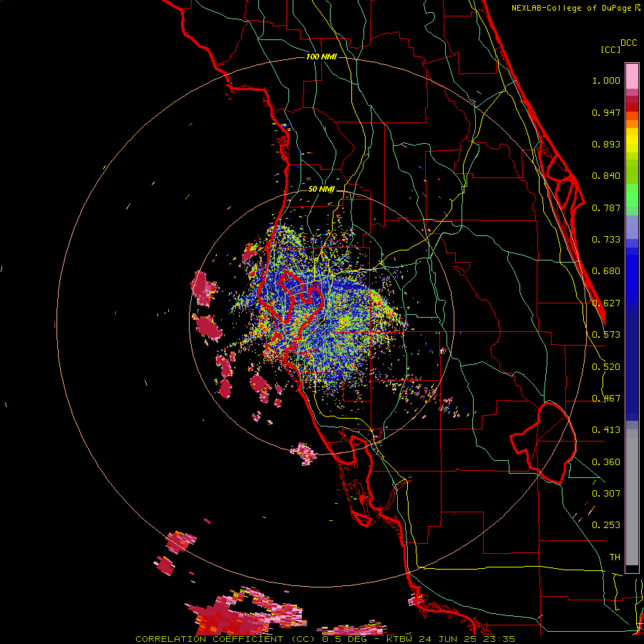The width and height of the screenshot is (644, 644).
Task: Click the CORRELATION COEFFICIENT (CC) caption text
Action: [227, 639]
